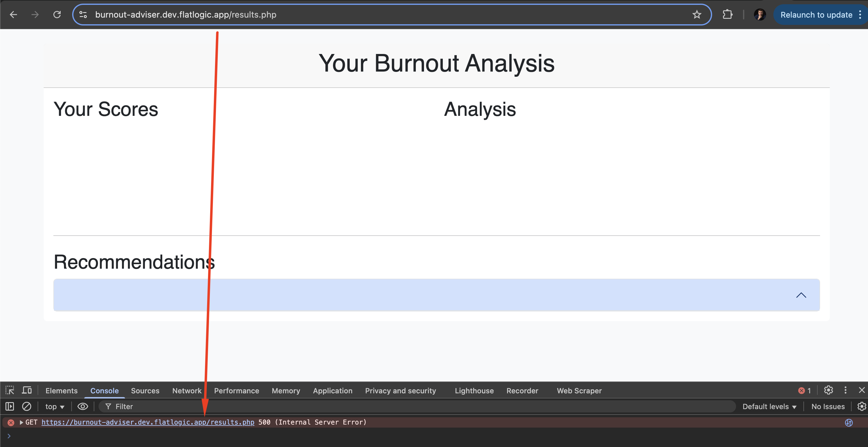Image resolution: width=868 pixels, height=447 pixels.
Task: Open the Default levels dropdown
Action: pos(769,406)
